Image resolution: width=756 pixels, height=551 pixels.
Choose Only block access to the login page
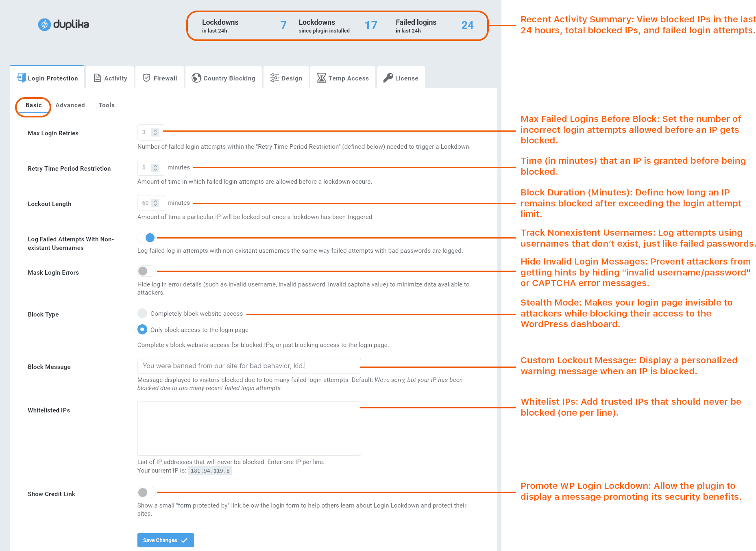click(x=142, y=330)
